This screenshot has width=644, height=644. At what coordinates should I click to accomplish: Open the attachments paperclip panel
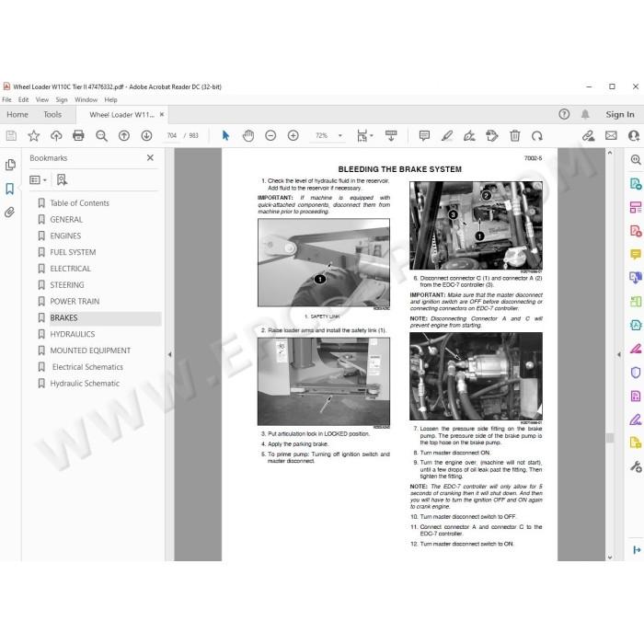[10, 213]
